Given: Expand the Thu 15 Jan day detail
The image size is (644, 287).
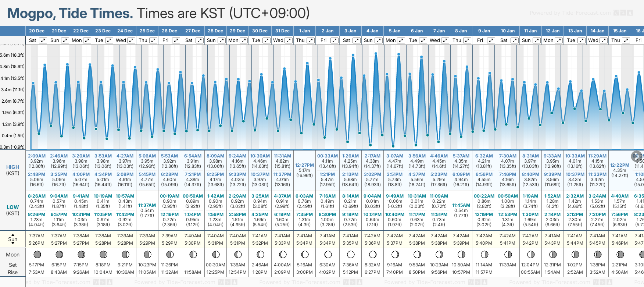Looking at the screenshot, I should coord(626,40).
